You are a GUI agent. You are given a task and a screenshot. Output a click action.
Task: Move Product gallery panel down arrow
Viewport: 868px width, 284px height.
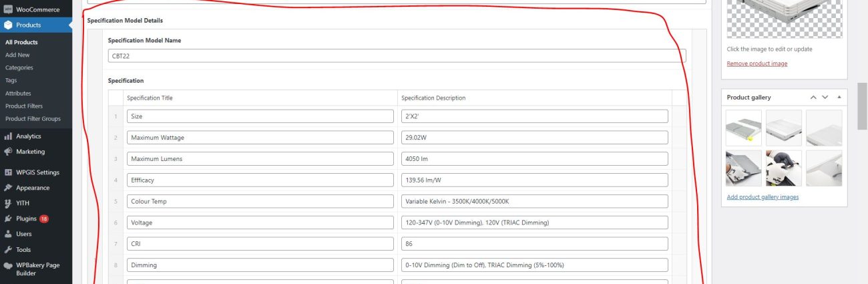point(825,98)
